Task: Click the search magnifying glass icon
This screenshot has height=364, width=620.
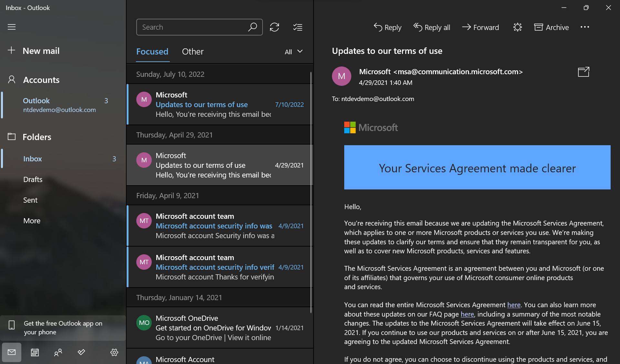Action: pos(253,27)
